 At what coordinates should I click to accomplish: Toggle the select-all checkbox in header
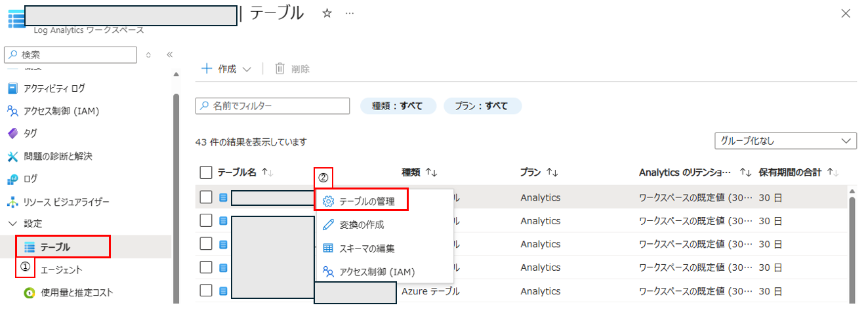pyautogui.click(x=206, y=172)
